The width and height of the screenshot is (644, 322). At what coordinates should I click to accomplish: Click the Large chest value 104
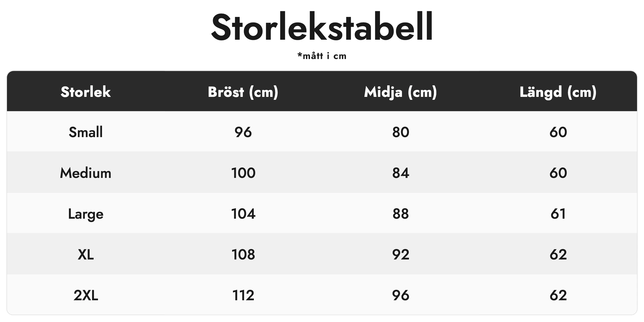243,214
